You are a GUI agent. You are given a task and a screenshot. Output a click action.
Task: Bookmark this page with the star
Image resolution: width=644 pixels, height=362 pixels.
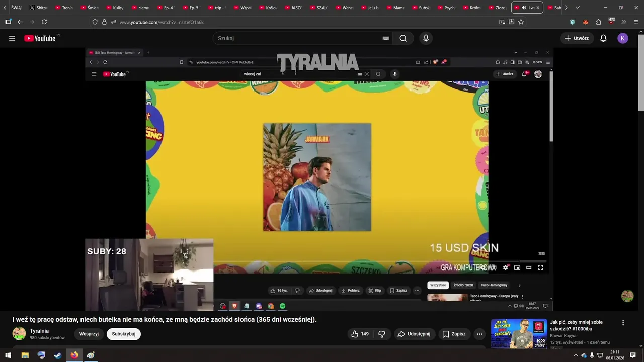point(521,22)
